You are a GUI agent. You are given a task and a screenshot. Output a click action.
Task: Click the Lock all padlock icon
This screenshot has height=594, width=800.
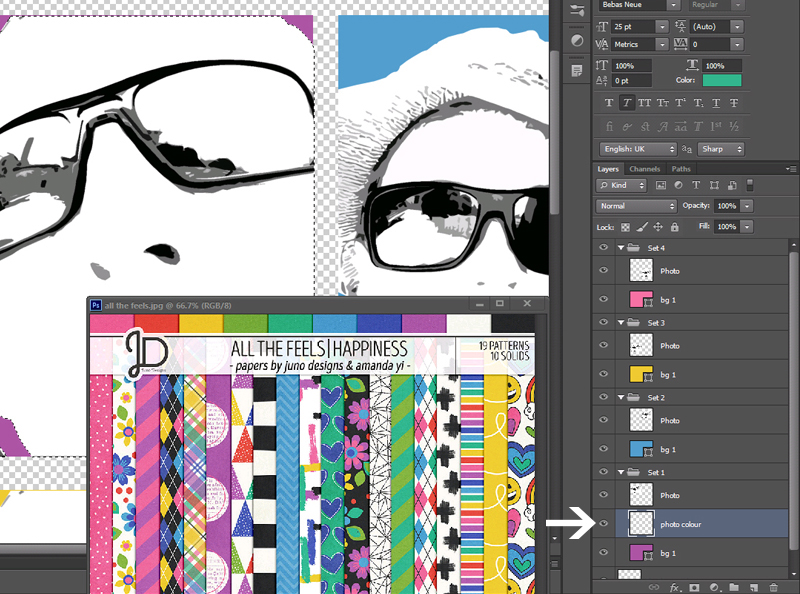click(674, 227)
